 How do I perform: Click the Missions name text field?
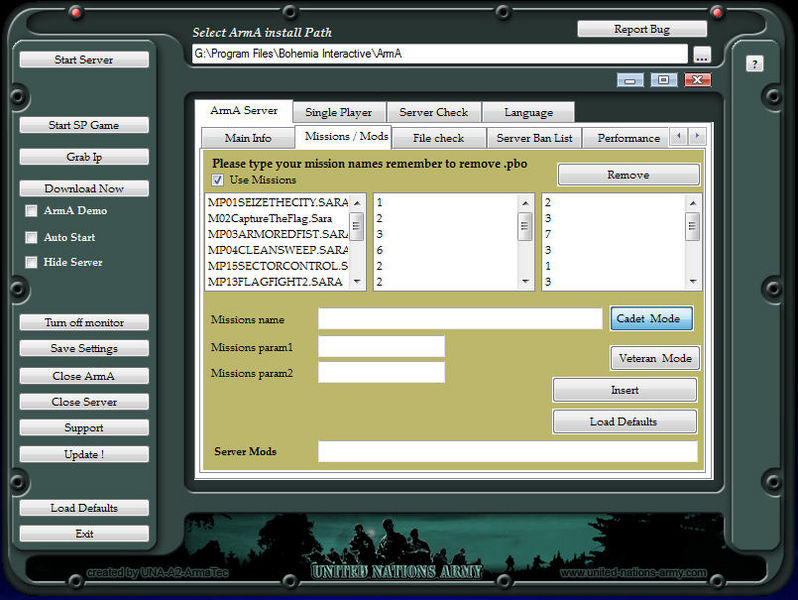(460, 319)
